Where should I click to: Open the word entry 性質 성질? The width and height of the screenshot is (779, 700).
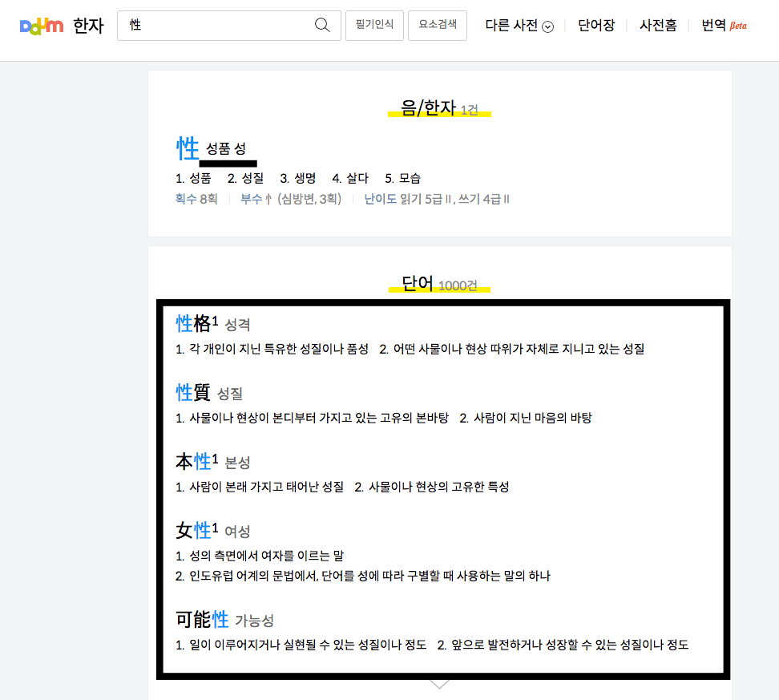209,393
